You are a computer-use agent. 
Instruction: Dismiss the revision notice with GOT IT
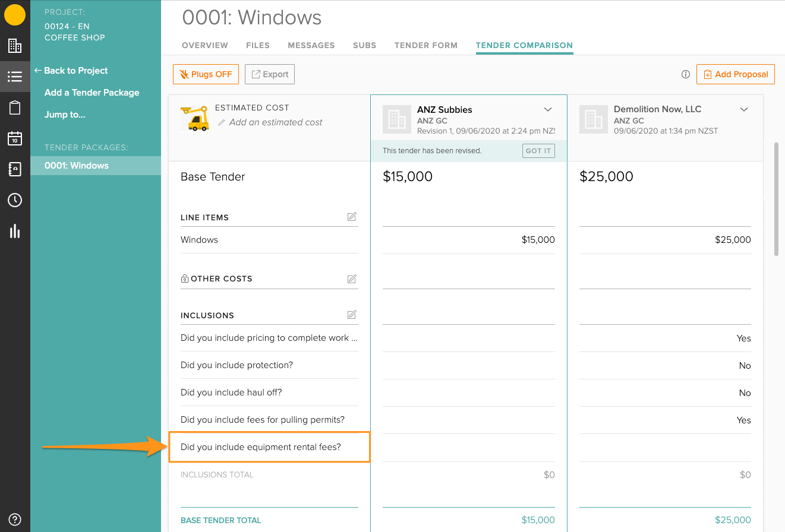pyautogui.click(x=538, y=150)
